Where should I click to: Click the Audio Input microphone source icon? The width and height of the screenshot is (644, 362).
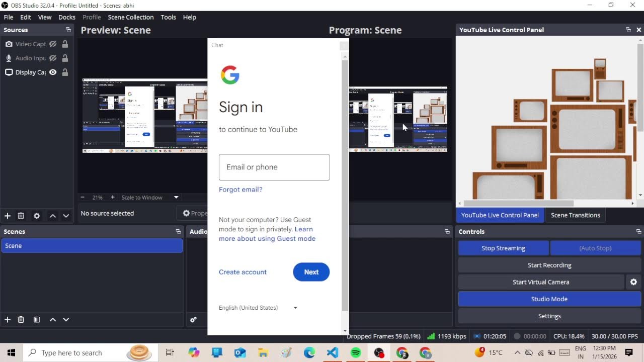(9, 58)
